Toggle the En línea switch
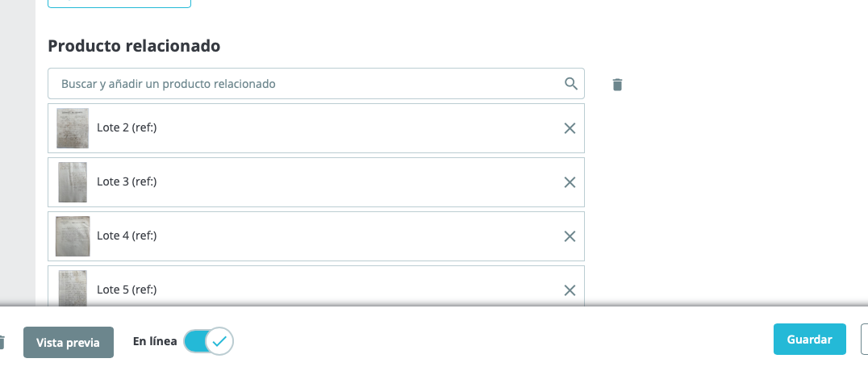 (x=209, y=341)
